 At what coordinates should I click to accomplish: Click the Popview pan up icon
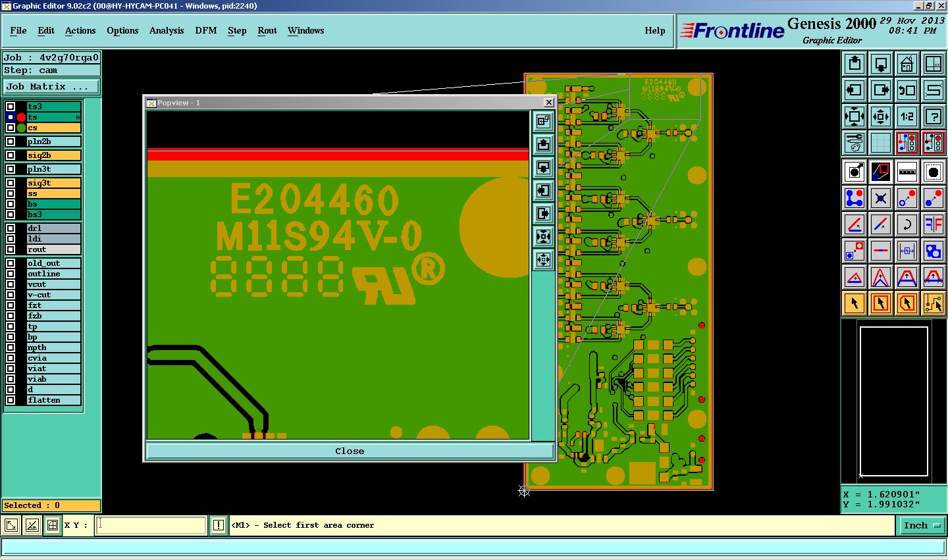point(543,145)
